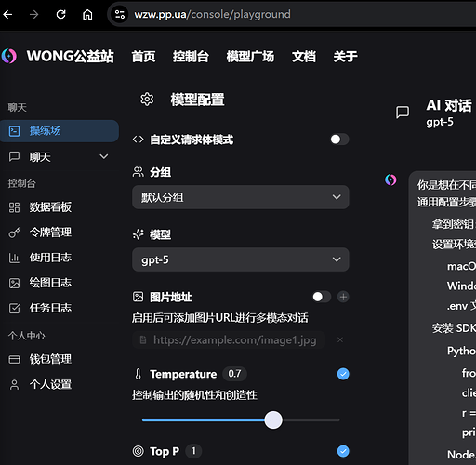Screen dimensions: 476x465
Task: Remove the image URL with X icon
Action: (340, 340)
